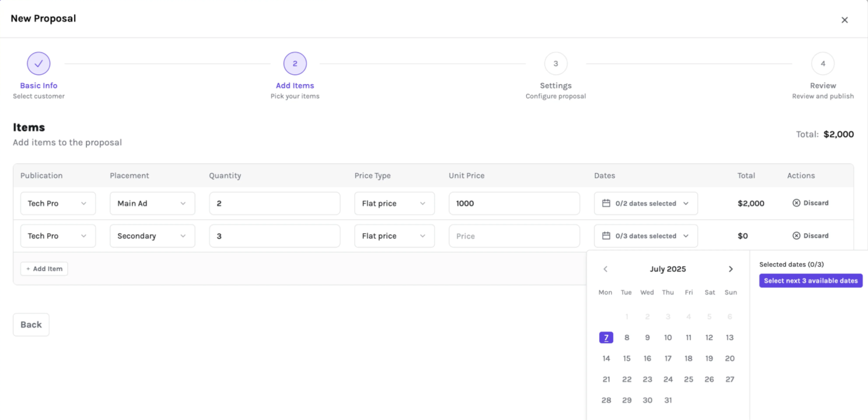This screenshot has height=420, width=868.
Task: Select July 15 in the calendar
Action: 627,358
